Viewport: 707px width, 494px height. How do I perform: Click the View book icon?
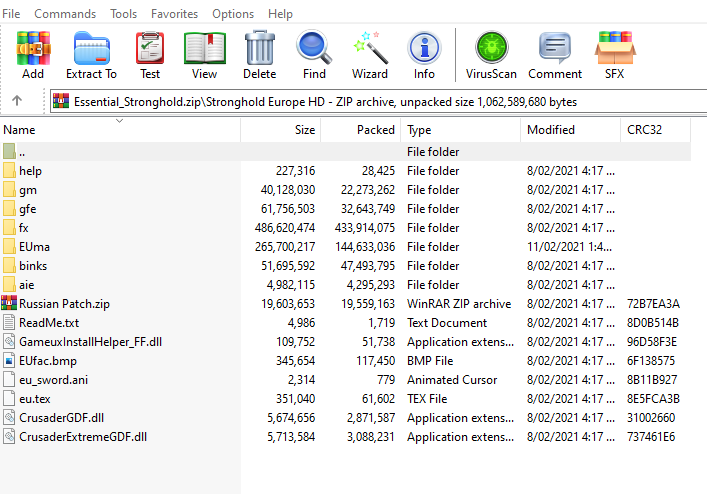pos(205,48)
